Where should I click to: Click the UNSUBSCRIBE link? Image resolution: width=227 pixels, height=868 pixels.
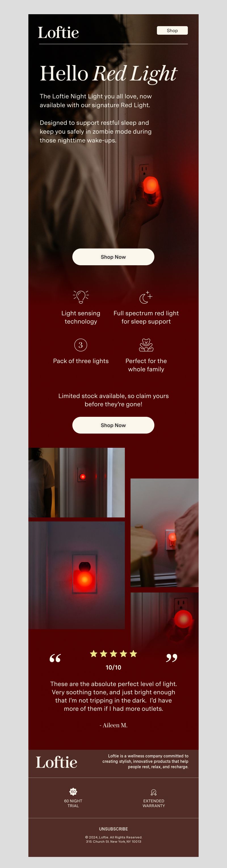[x=113, y=829]
